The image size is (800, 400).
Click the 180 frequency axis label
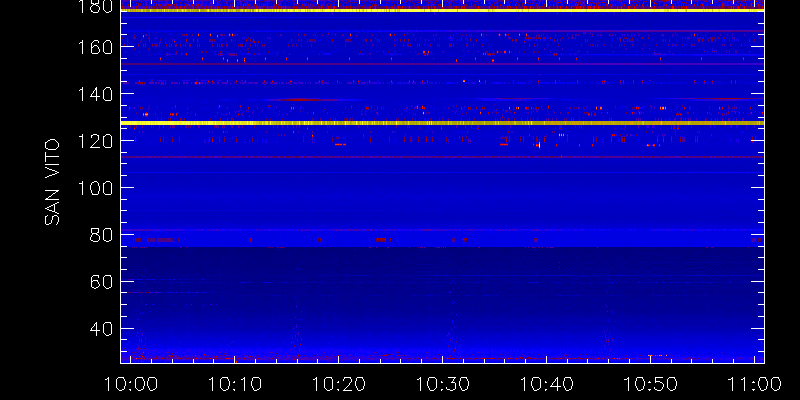[95, 7]
